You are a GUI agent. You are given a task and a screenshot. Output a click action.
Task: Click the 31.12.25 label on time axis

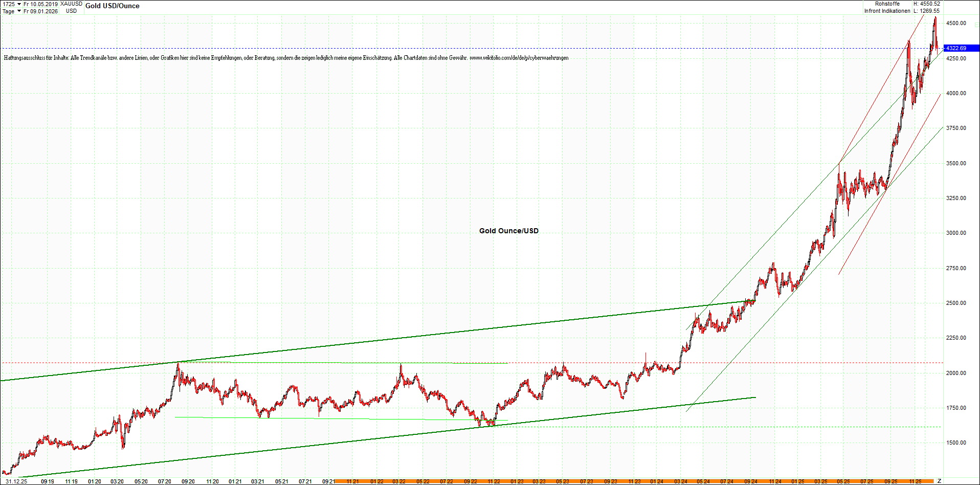pos(16,481)
